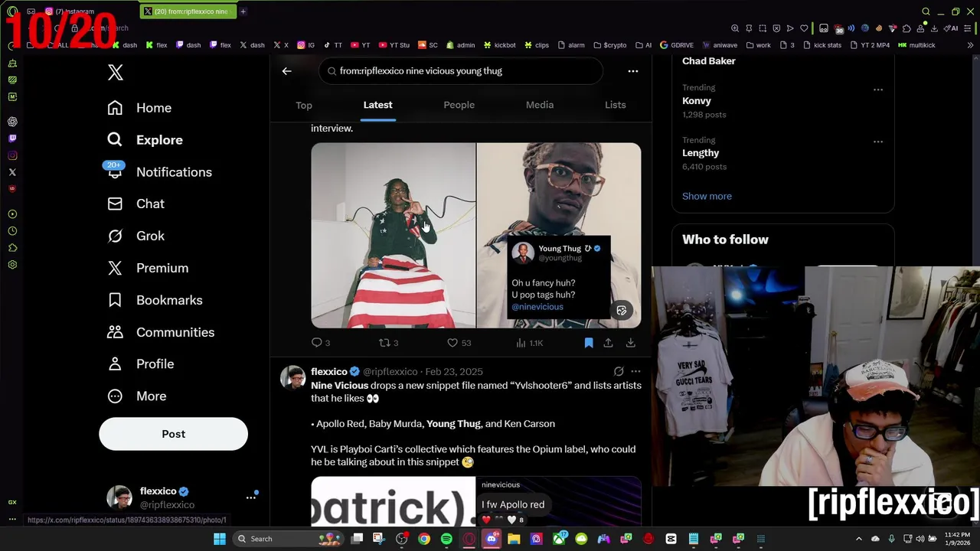Image resolution: width=980 pixels, height=551 pixels.
Task: Click the search field with from:ripflexxico query
Action: (x=461, y=71)
